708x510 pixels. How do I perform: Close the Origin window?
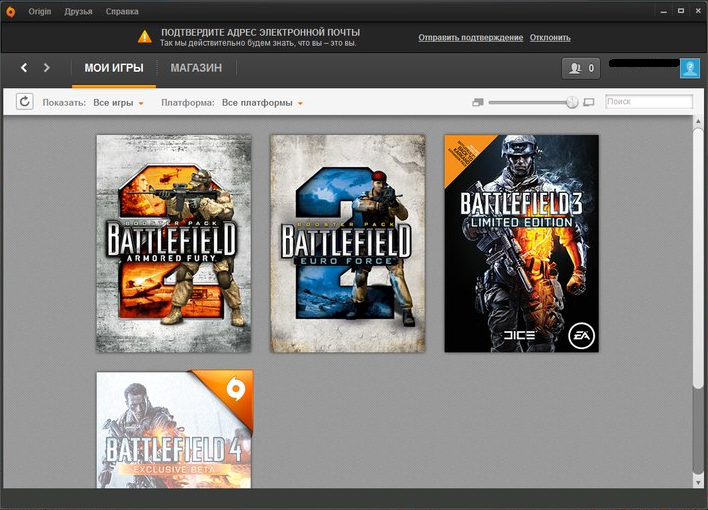pyautogui.click(x=698, y=11)
